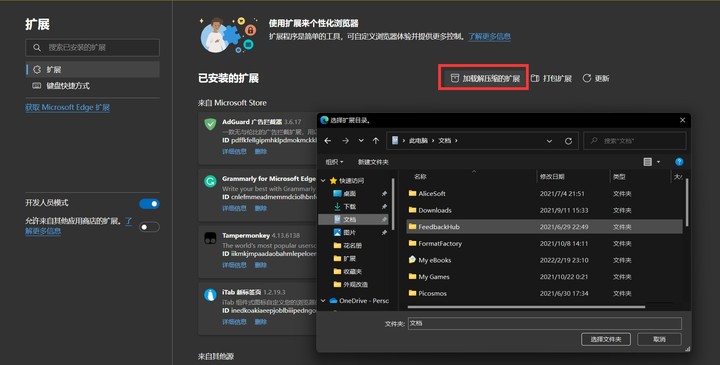
Task: Click the blue help icon in dialog
Action: 679,162
